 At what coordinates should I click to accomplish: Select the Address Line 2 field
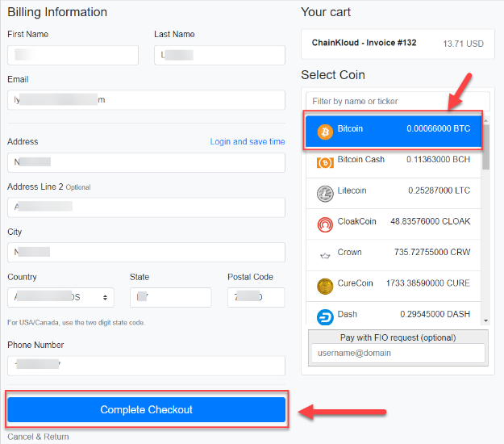coord(146,207)
